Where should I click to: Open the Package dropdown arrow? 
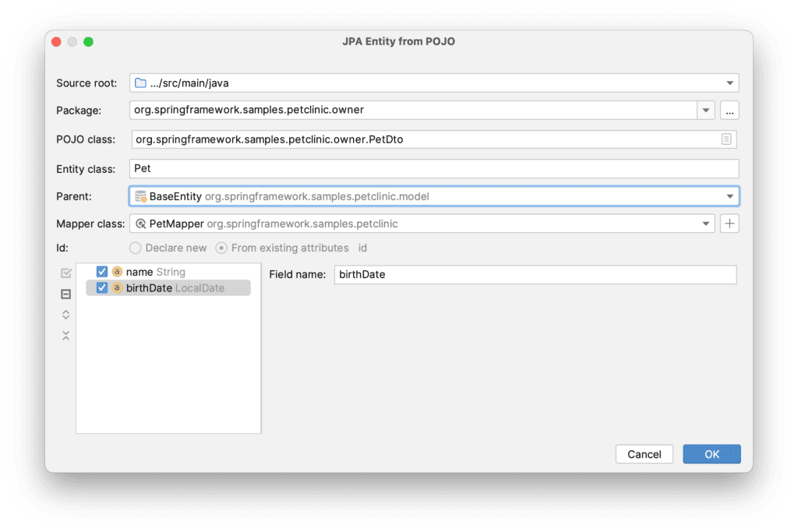point(705,111)
